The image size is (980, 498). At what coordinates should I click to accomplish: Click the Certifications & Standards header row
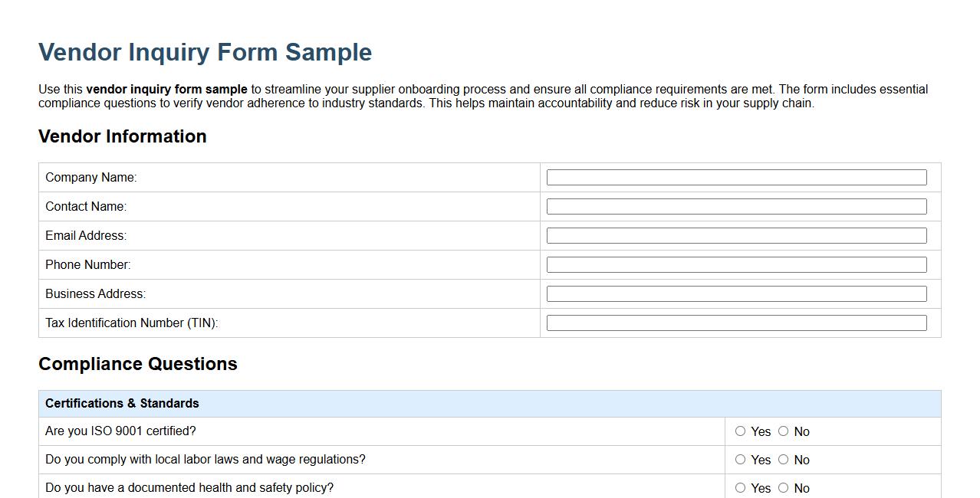pyautogui.click(x=124, y=403)
